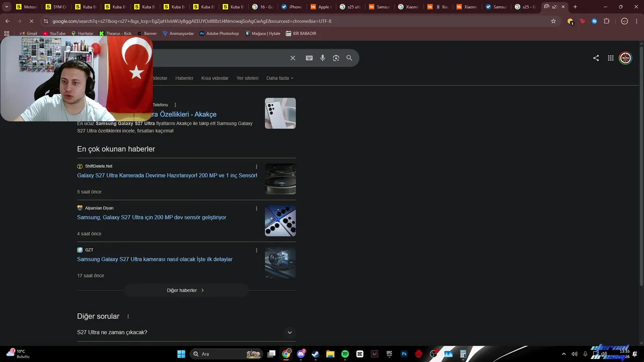Share this search results page
Viewport: 644px width, 362px height.
[x=596, y=58]
